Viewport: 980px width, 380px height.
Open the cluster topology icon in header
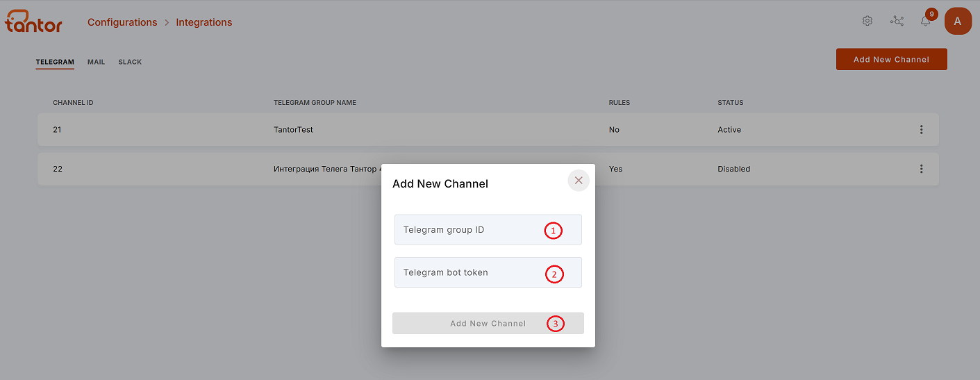pos(897,21)
